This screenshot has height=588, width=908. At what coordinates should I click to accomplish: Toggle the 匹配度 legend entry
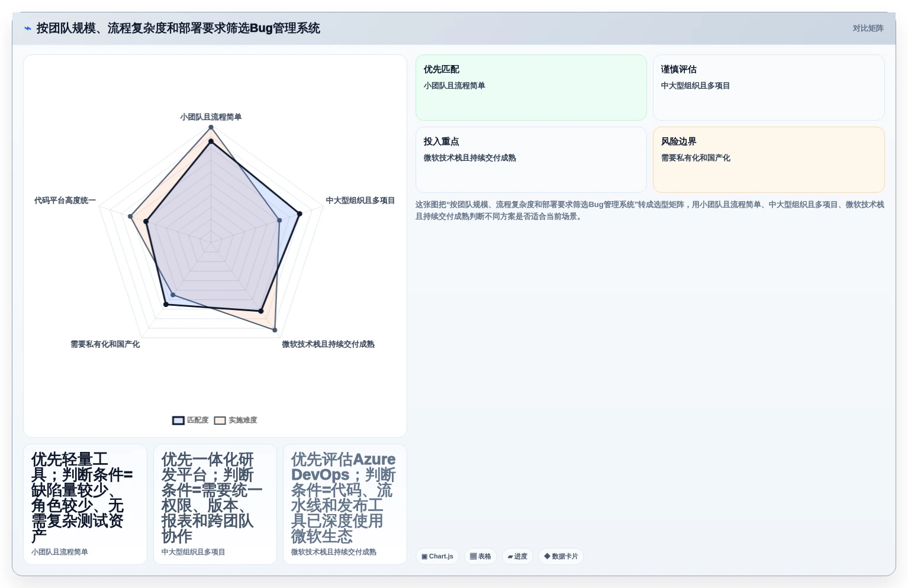(x=191, y=420)
